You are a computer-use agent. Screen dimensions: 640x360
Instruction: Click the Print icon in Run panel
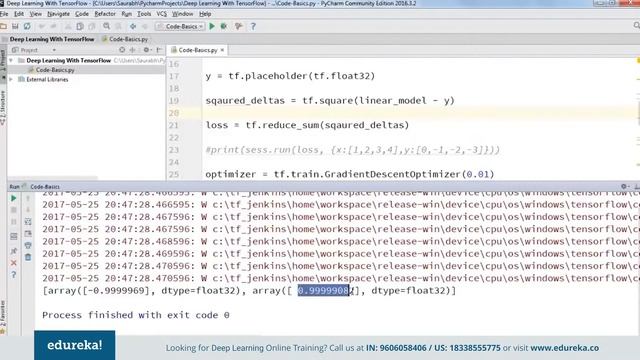point(28,245)
